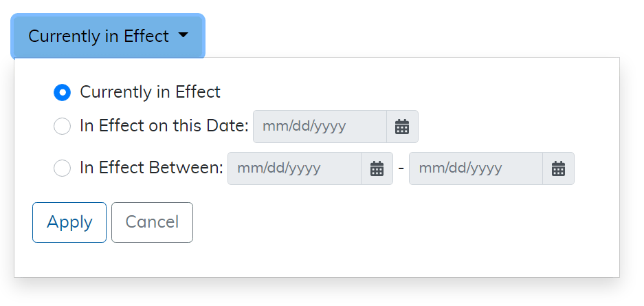Select the Currently in Effect radio button

(62, 92)
